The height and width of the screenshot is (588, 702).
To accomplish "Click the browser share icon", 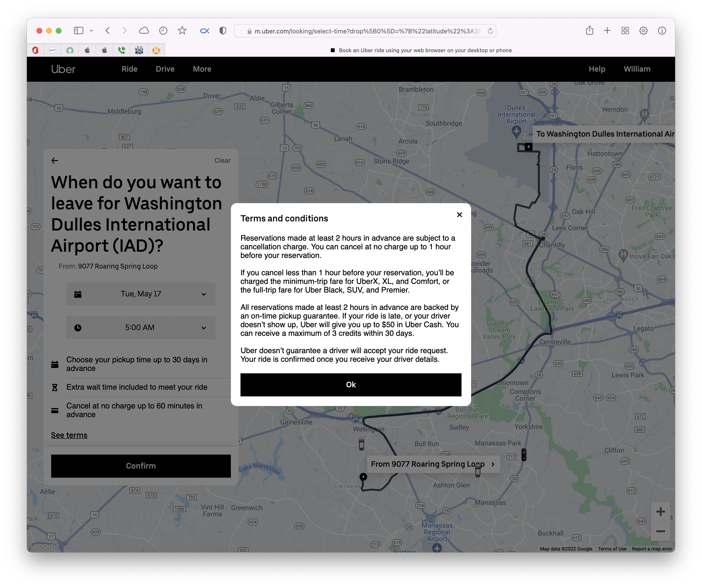I will [x=590, y=31].
